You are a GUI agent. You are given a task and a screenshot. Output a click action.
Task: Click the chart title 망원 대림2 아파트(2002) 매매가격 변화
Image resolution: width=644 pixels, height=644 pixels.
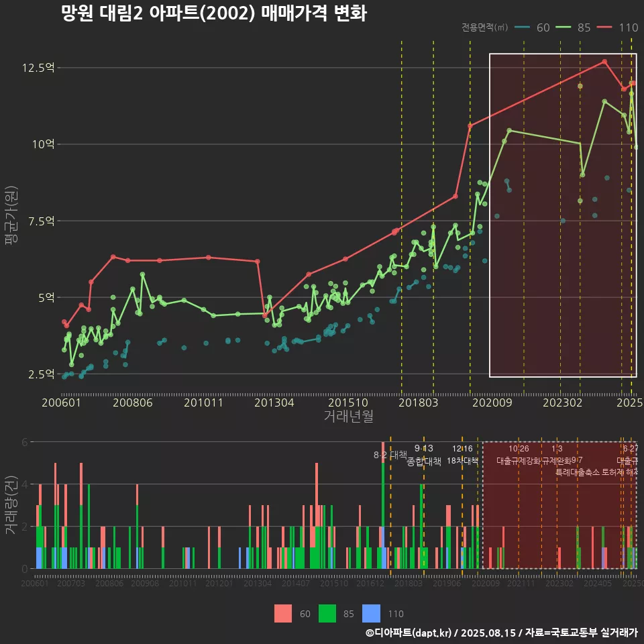pyautogui.click(x=213, y=13)
